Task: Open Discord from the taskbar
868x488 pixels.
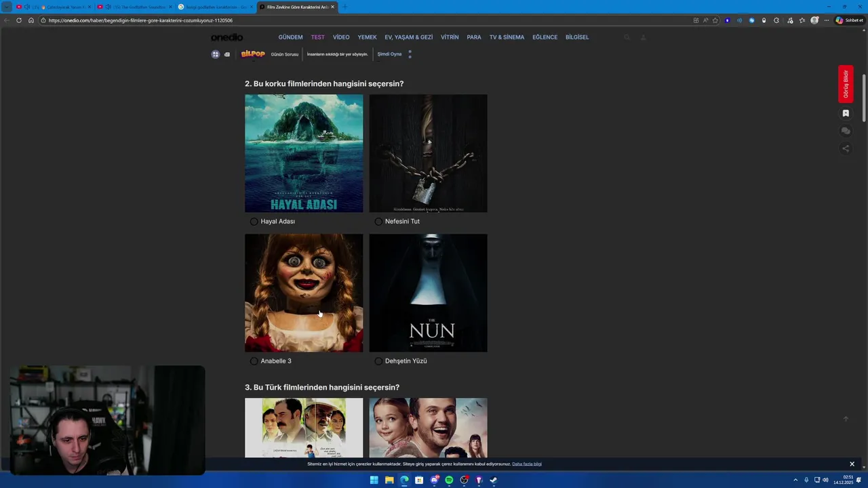Action: [434, 480]
